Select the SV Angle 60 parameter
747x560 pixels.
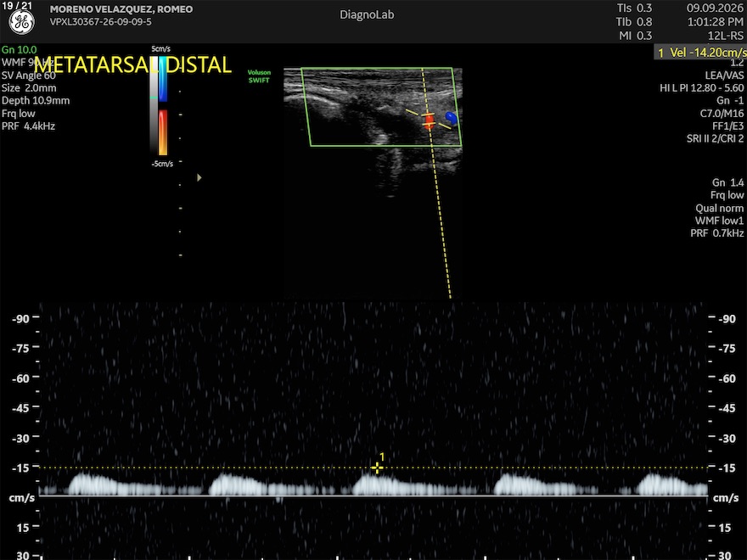click(x=29, y=76)
